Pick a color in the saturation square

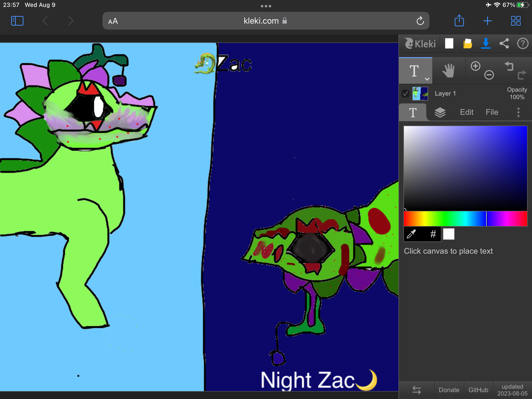coord(465,168)
